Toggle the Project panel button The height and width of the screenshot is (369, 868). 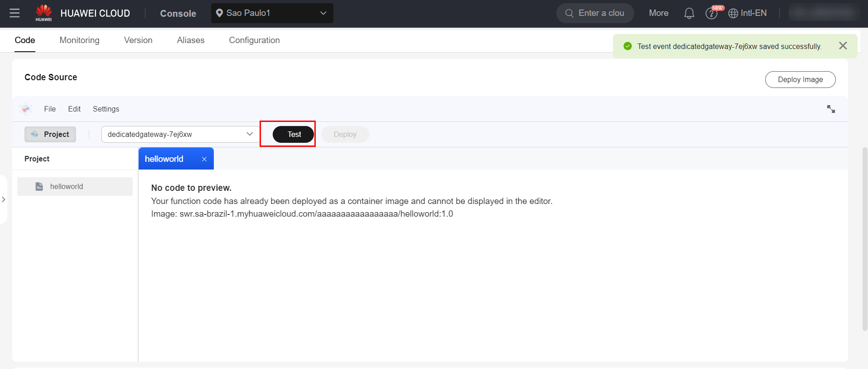coord(50,134)
